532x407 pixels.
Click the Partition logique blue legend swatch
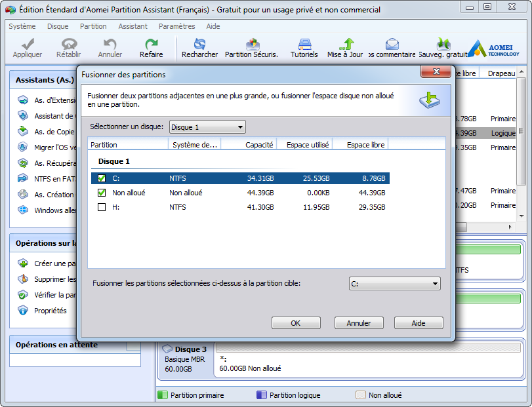point(262,395)
